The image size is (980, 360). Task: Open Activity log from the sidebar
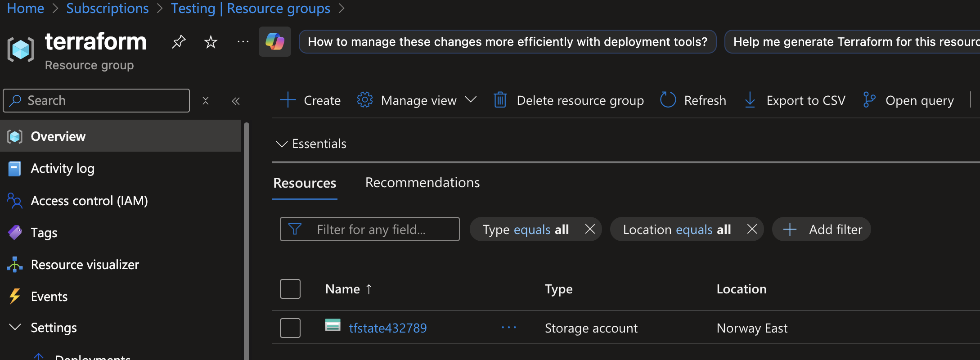click(x=63, y=168)
